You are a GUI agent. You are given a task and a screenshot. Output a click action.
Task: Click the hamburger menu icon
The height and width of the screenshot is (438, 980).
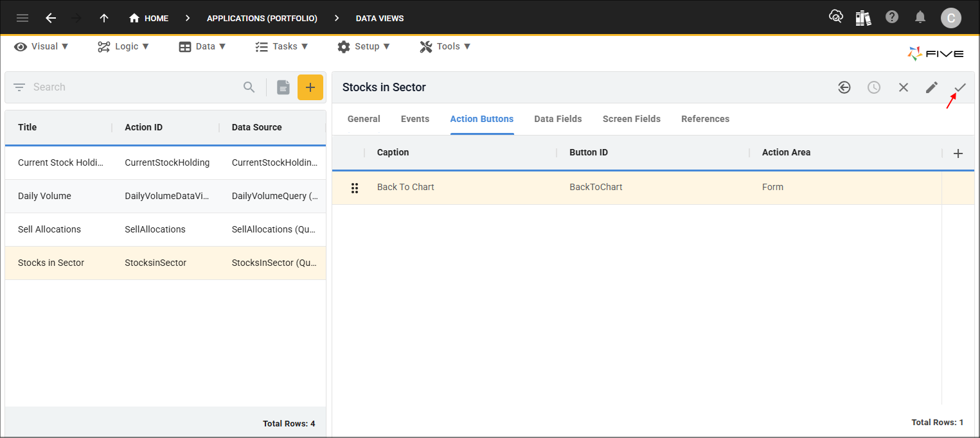pos(22,18)
